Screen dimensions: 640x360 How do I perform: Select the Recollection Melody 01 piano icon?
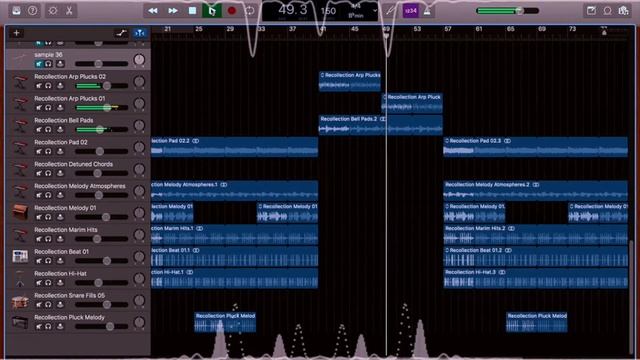coord(20,213)
